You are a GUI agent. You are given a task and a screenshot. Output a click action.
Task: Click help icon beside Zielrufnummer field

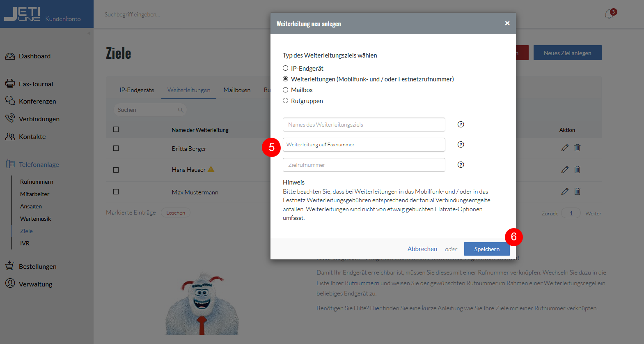pos(461,165)
